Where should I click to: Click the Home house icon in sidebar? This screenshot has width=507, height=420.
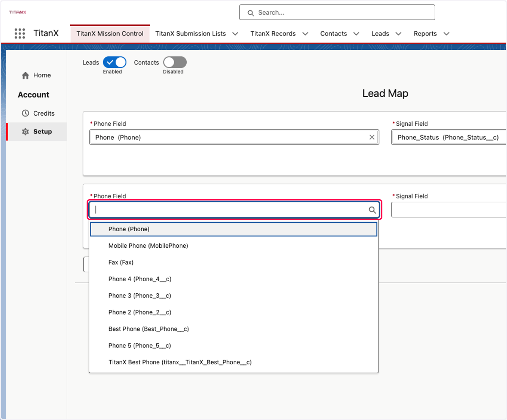(25, 75)
